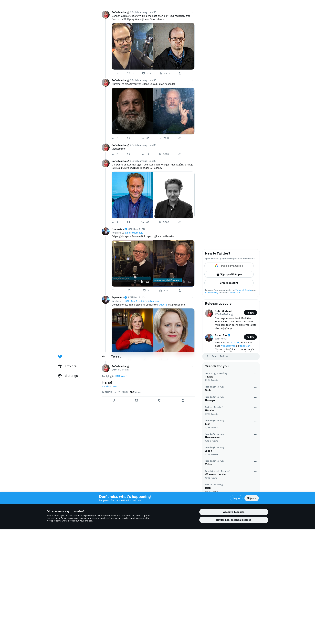Share the "Haha!" tweet

(183, 400)
